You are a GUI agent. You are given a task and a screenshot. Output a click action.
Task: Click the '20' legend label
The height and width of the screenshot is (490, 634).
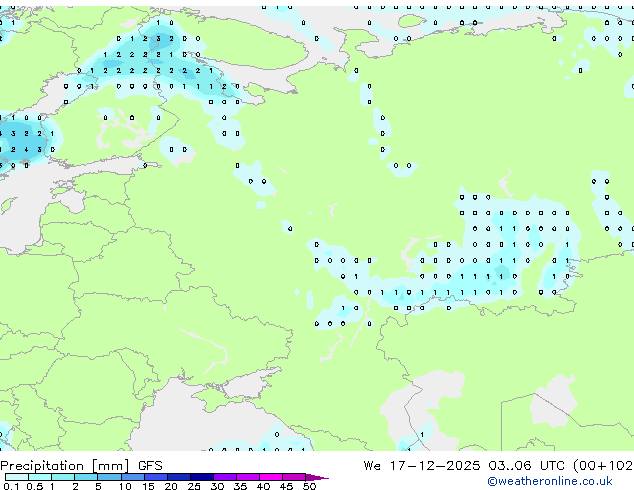point(171,486)
